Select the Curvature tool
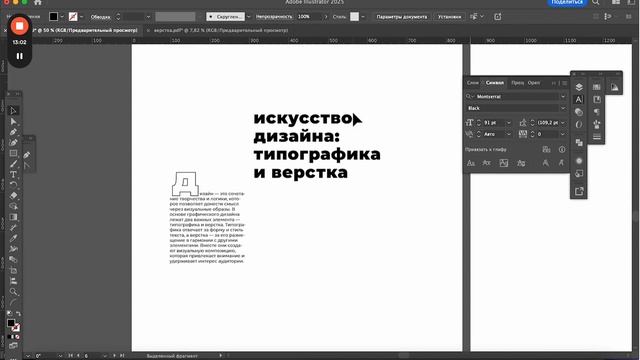640x360 pixels. point(13,142)
